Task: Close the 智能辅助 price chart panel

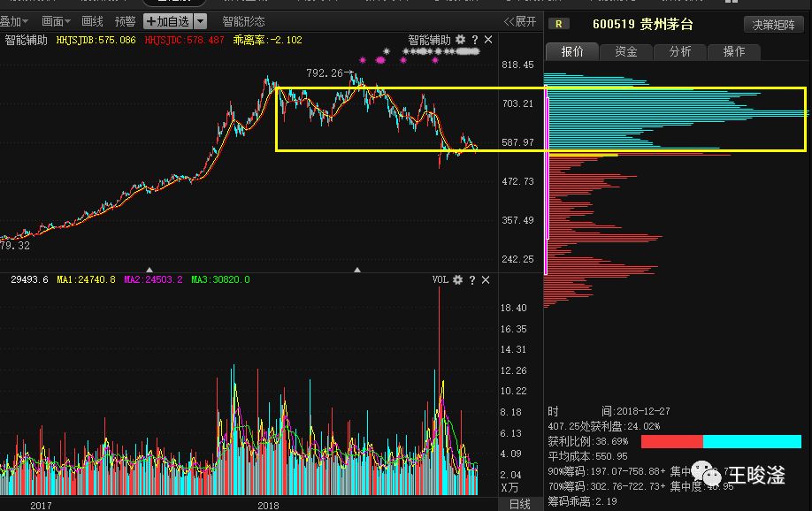Action: pyautogui.click(x=488, y=40)
